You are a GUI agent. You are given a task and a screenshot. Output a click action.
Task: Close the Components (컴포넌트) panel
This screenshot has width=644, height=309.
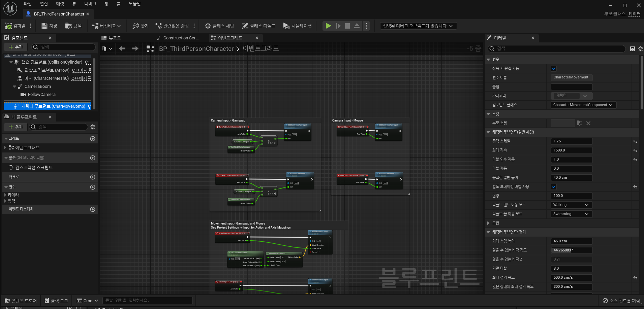click(x=50, y=38)
